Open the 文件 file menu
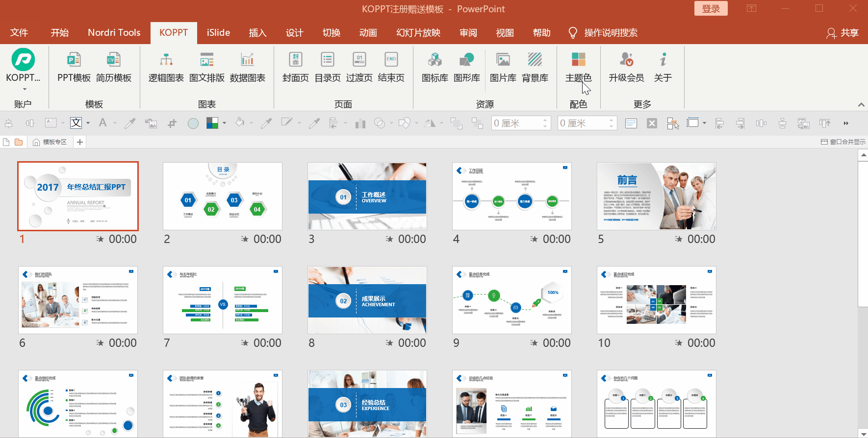The height and width of the screenshot is (438, 868). pos(19,33)
